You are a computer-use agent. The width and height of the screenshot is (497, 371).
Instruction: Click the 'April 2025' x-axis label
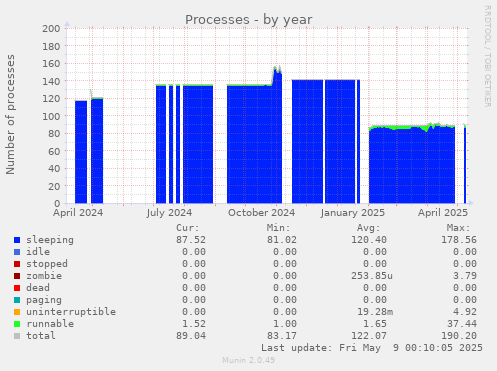coord(443,213)
